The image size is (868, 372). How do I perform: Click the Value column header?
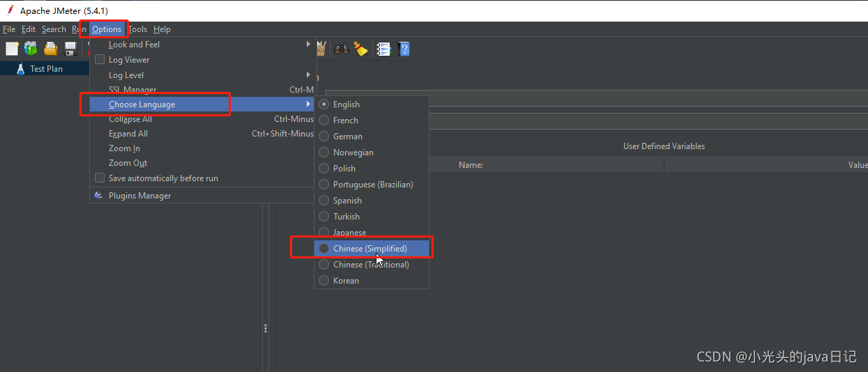coord(858,165)
